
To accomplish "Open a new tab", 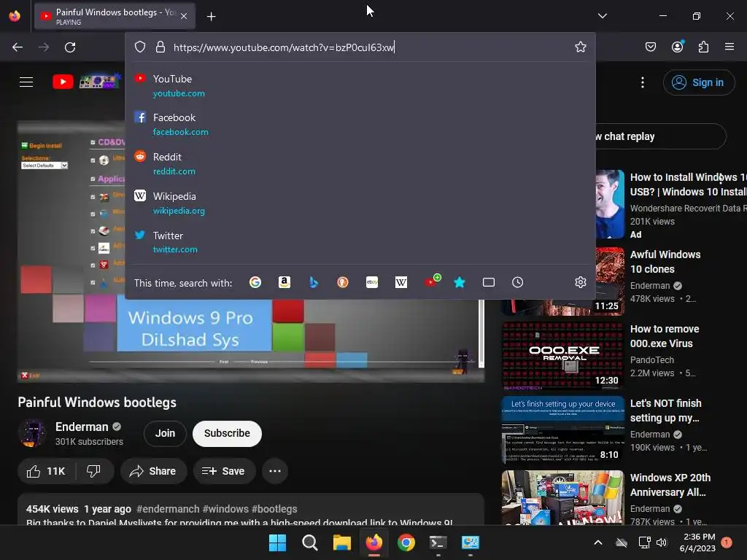I will coord(211,16).
